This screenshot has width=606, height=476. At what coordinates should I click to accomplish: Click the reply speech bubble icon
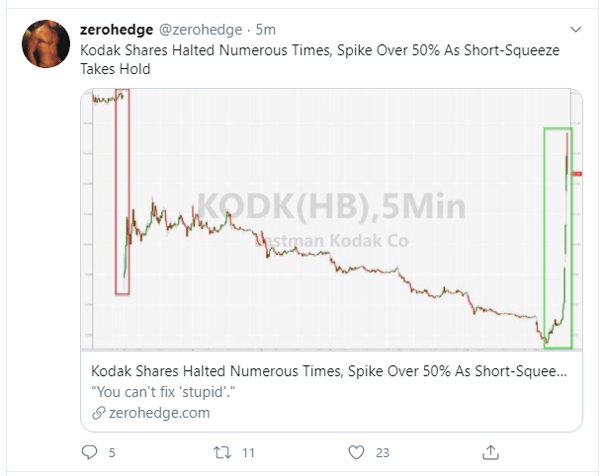coord(89,452)
